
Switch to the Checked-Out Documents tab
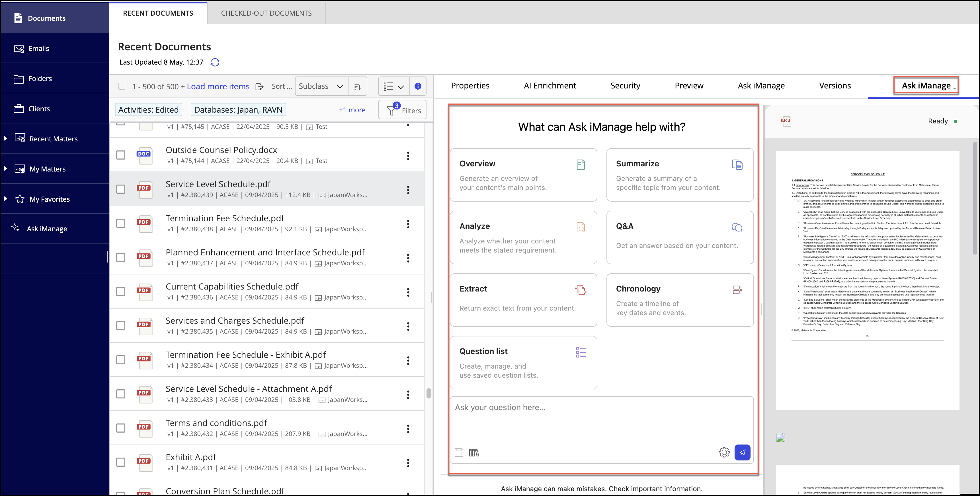point(266,13)
